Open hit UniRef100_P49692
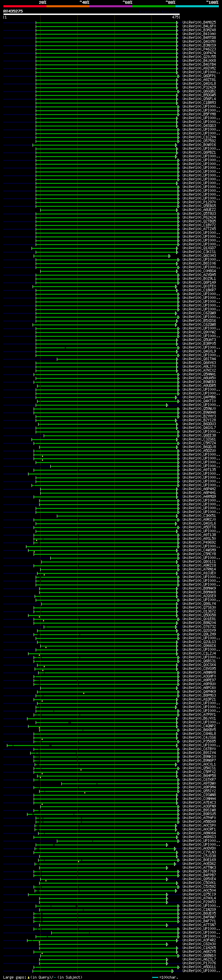 click(199, 543)
